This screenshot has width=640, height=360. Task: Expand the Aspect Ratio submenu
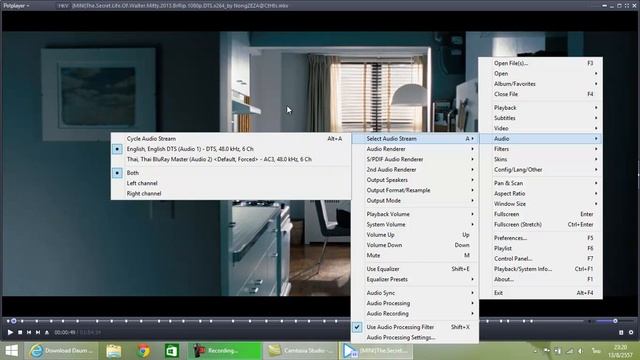(540, 193)
